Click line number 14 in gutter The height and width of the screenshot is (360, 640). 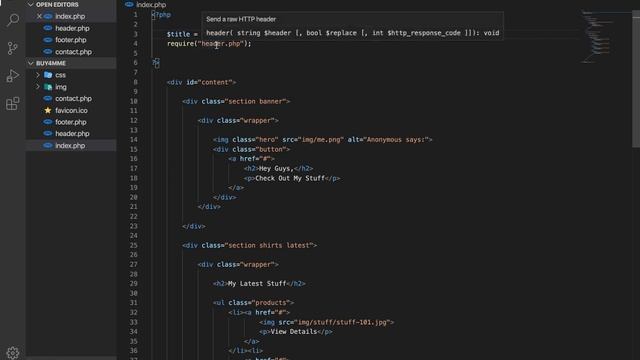133,140
